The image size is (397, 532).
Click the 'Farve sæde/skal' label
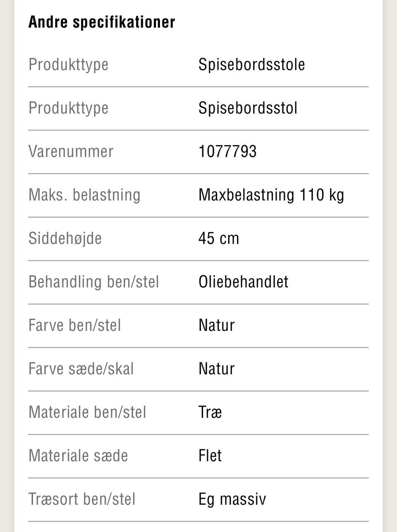point(81,369)
